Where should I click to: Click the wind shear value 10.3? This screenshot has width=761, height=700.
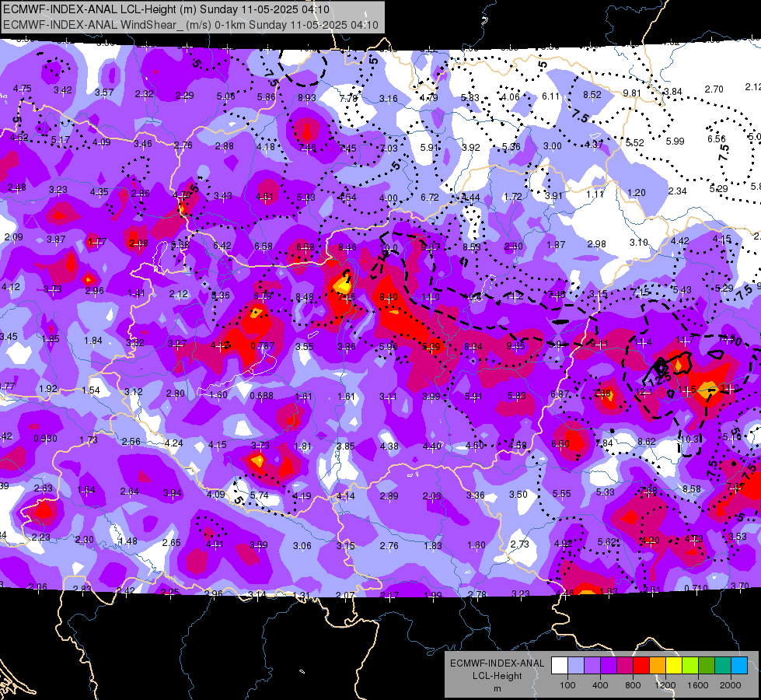point(689,439)
